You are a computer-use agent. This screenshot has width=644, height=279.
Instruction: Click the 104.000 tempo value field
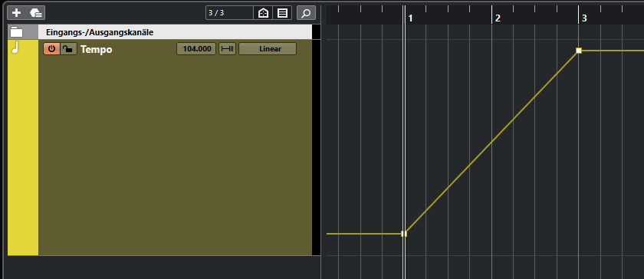click(196, 49)
